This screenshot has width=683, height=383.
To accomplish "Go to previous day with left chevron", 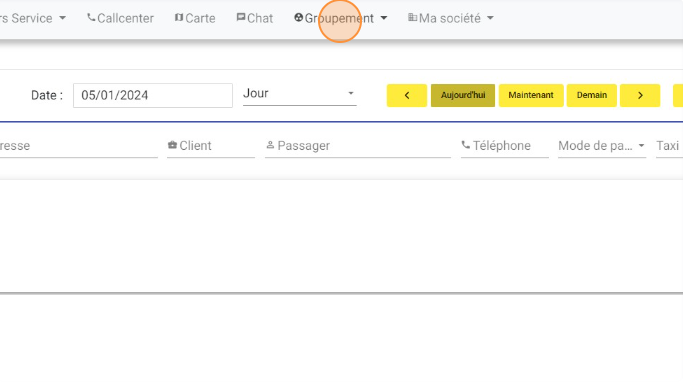I will coord(407,95).
